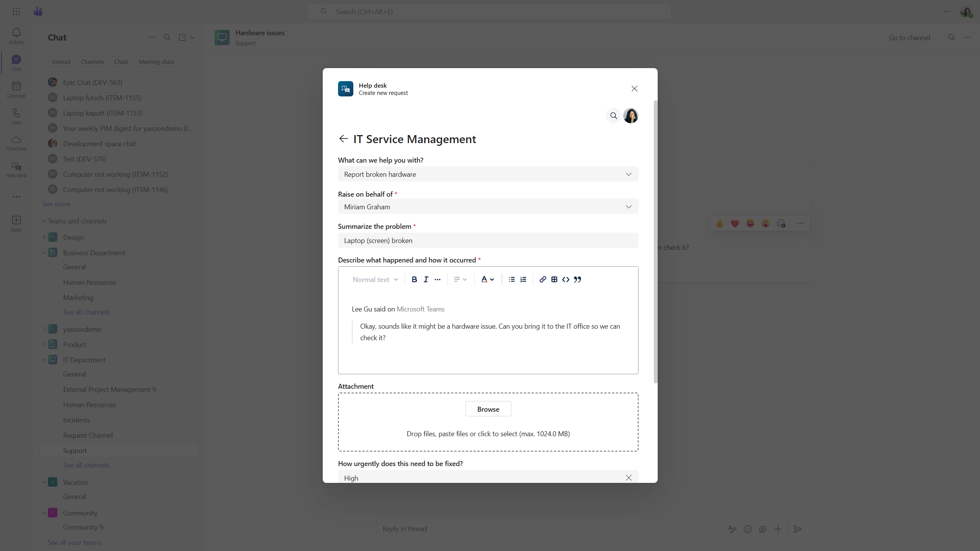Screen dimensions: 980x551
Task: Click the search icon in Help desk dialog
Action: coord(613,116)
